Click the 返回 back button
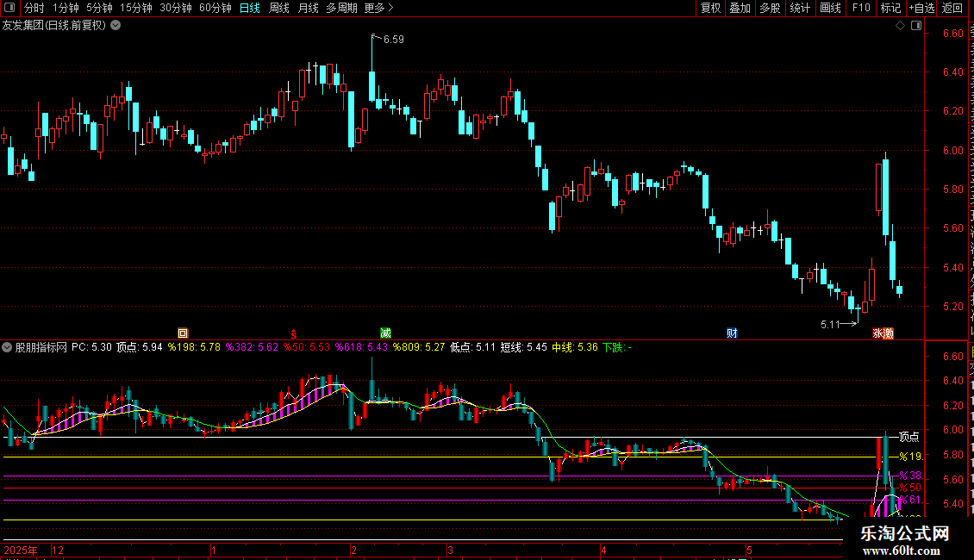 pos(952,8)
